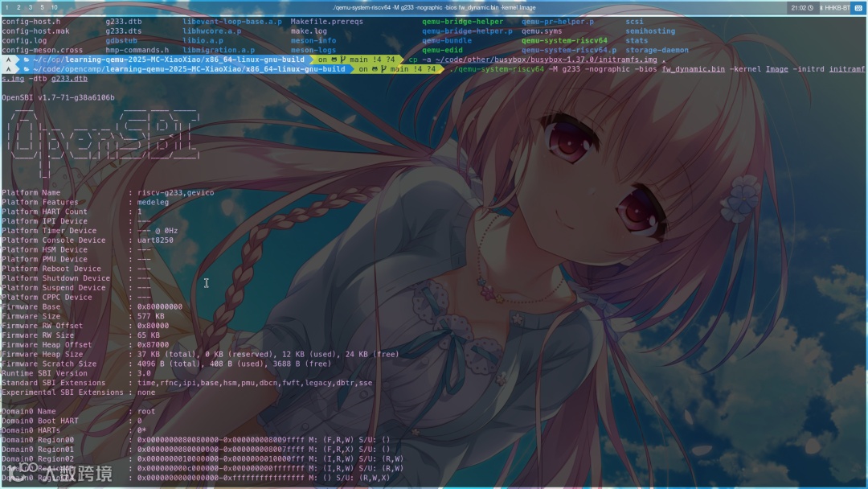Click the OpenSBI ASCII art banner
Viewport: 868px width, 489px height.
(x=102, y=142)
